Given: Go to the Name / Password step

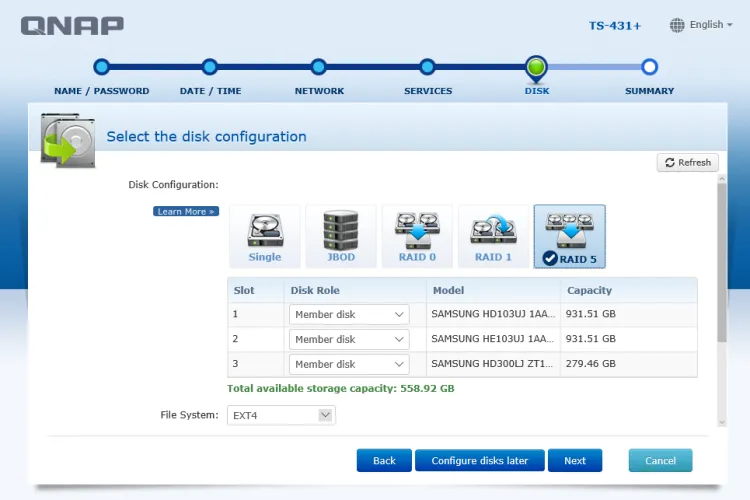Looking at the screenshot, I should [101, 68].
